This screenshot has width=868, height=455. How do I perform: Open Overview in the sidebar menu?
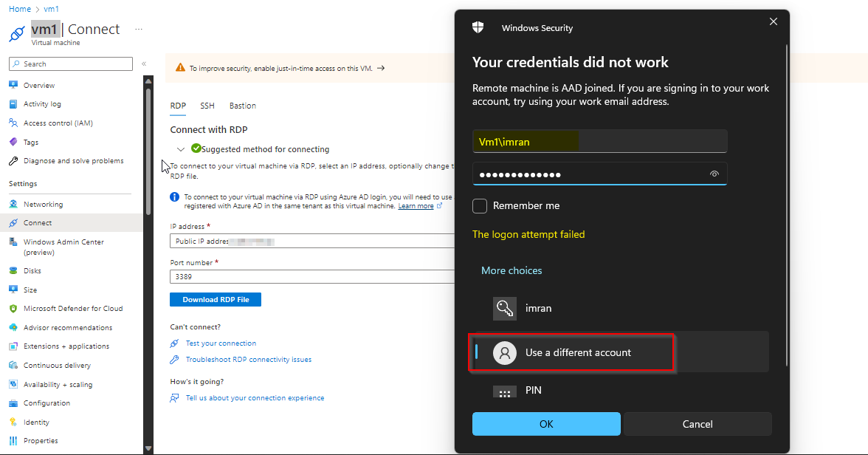click(x=38, y=86)
